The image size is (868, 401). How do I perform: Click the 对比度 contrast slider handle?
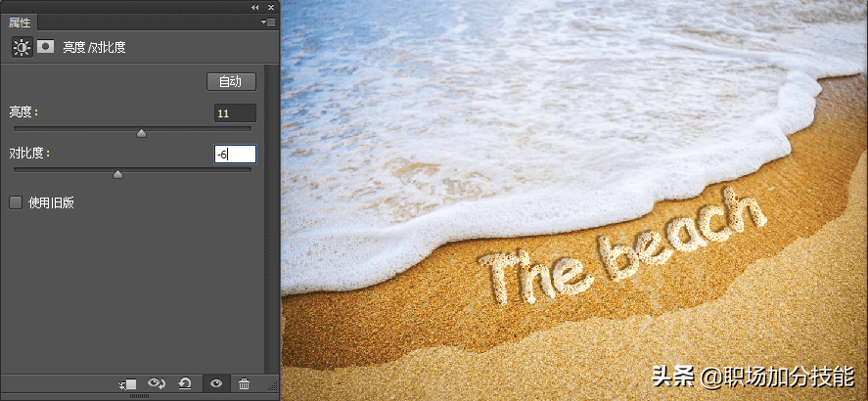pyautogui.click(x=117, y=175)
